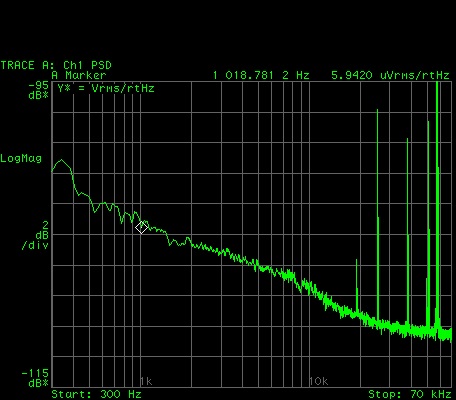Image resolution: width=456 pixels, height=400 pixels.
Task: Click the 'Stop: 70 kHz' label
Action: (x=409, y=395)
